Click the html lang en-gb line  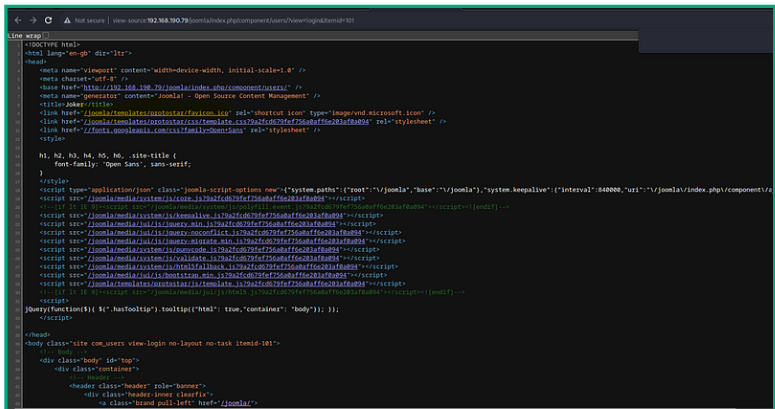[x=78, y=53]
